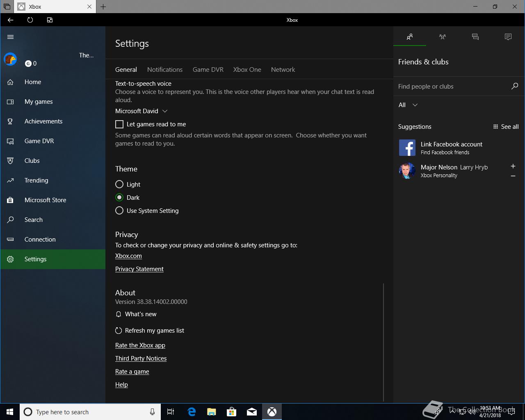The image size is (525, 420).
Task: Open the Privacy Statement link
Action: [x=139, y=269]
